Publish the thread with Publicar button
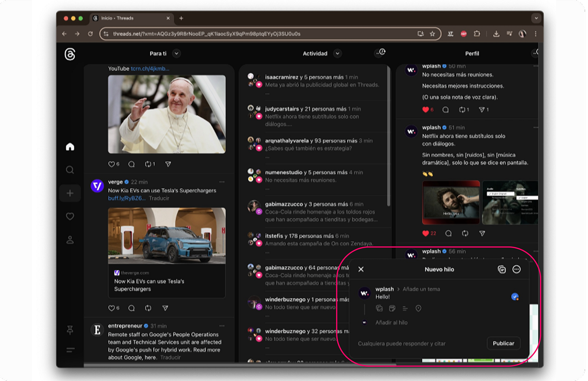Image resolution: width=588 pixels, height=381 pixels. point(504,343)
